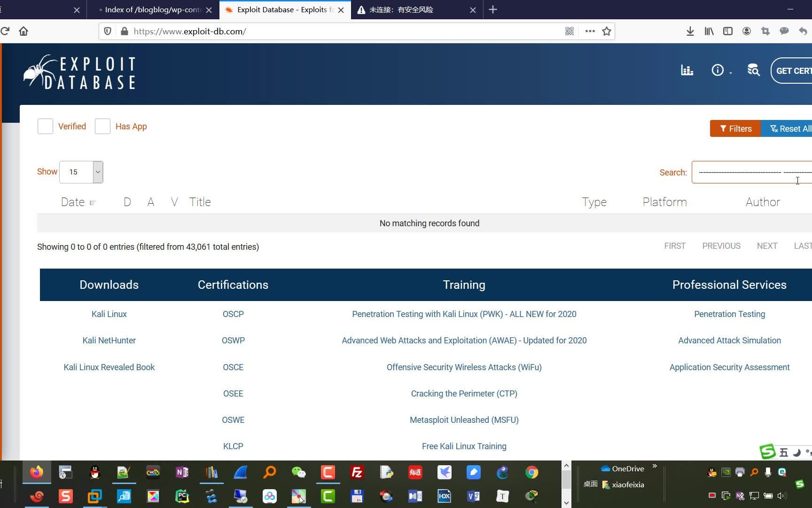Sort by the Type column header
This screenshot has height=508, width=812.
coord(594,202)
